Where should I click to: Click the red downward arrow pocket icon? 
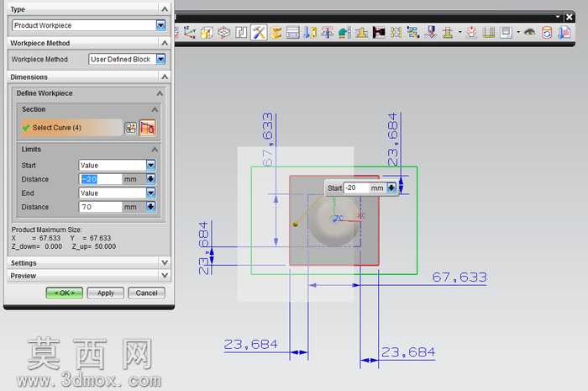[x=472, y=33]
